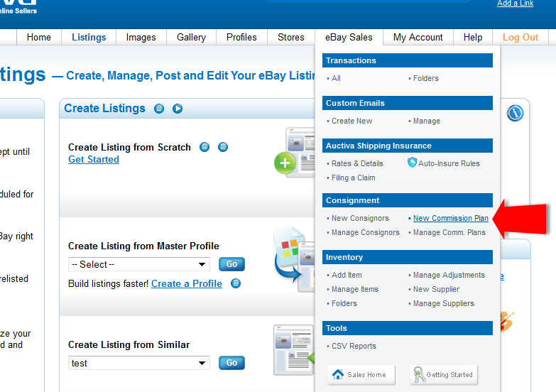Select New Supplier
The width and height of the screenshot is (556, 392).
(x=436, y=289)
